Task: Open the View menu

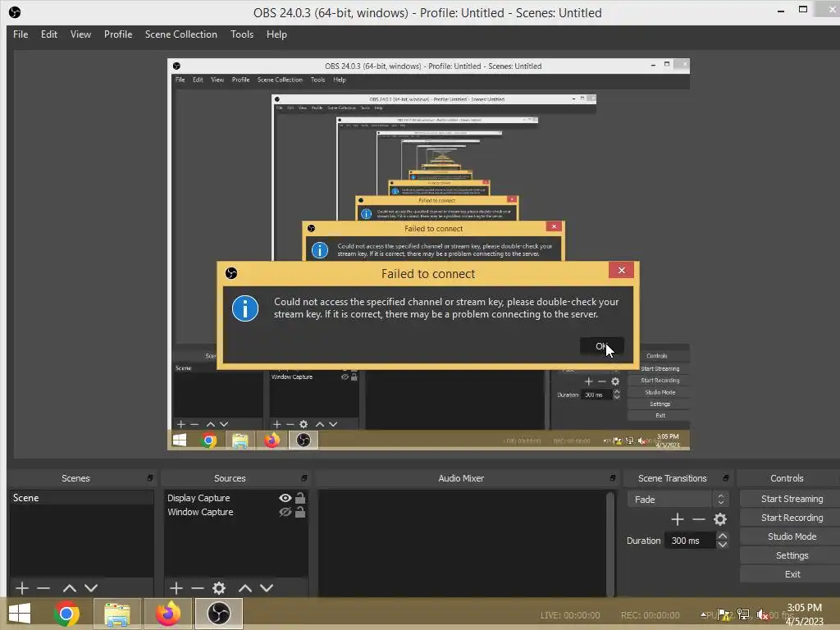Action: (80, 34)
